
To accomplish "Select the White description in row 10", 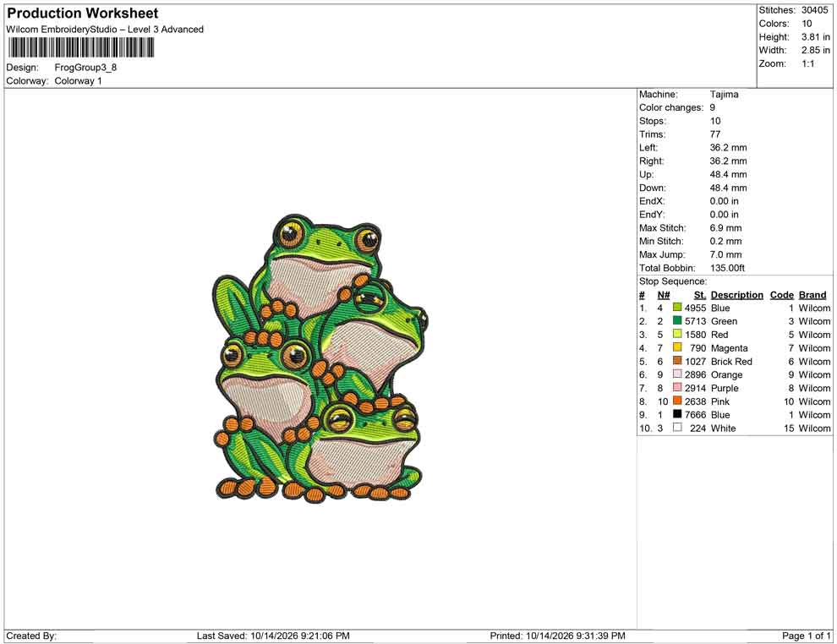I will pos(724,428).
